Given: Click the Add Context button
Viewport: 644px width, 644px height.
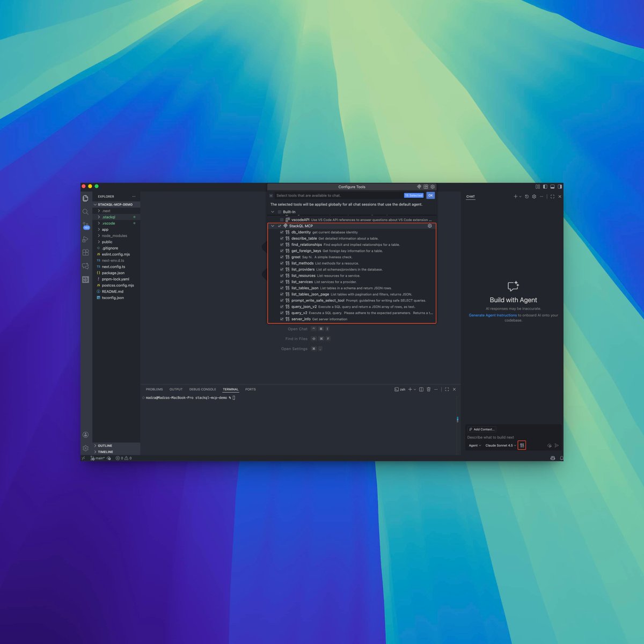Looking at the screenshot, I should click(482, 429).
